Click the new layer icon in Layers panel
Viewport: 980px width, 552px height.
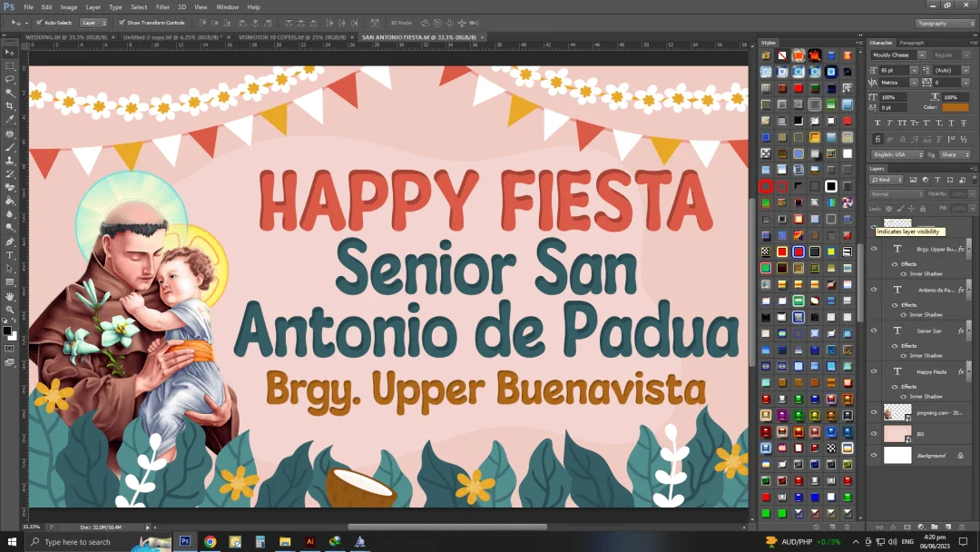pos(948,527)
